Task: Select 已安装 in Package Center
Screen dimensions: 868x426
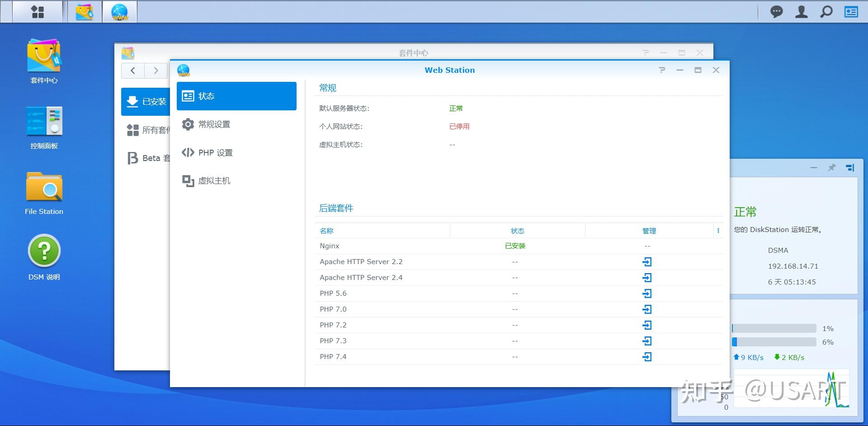Action: [x=146, y=102]
